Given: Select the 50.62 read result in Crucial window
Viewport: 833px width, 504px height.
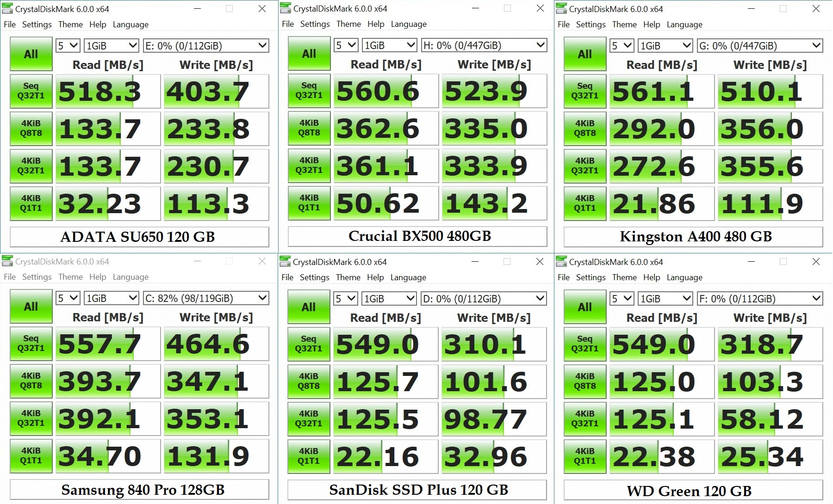Looking at the screenshot, I should (x=386, y=203).
